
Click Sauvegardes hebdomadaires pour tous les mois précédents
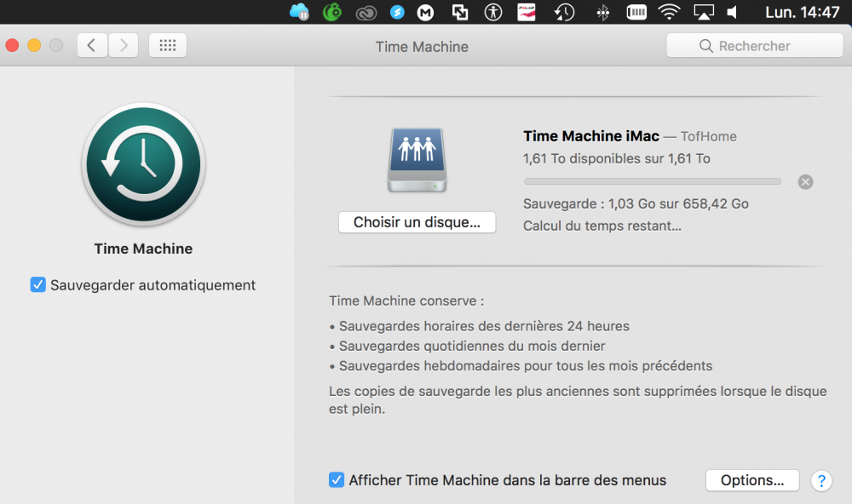click(x=526, y=366)
